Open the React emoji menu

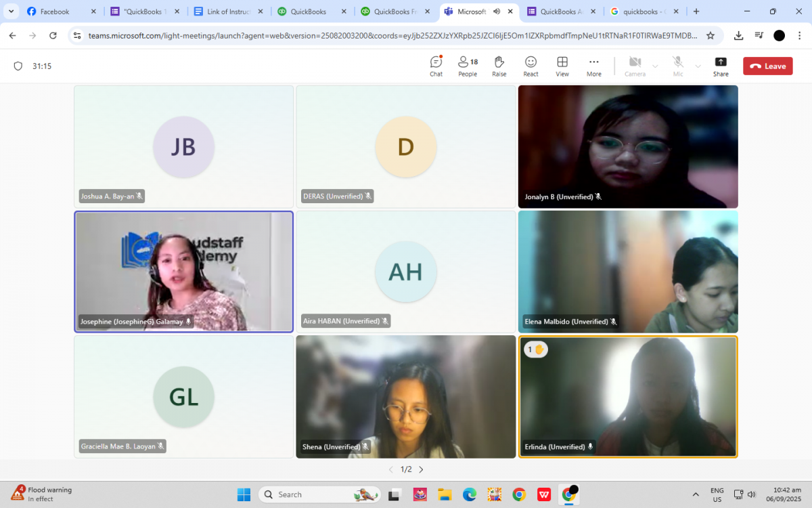pyautogui.click(x=531, y=66)
